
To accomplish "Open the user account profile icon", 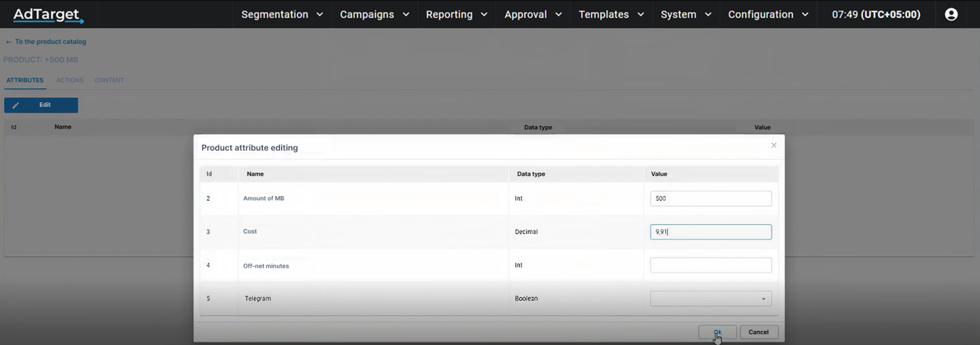I will [x=951, y=15].
